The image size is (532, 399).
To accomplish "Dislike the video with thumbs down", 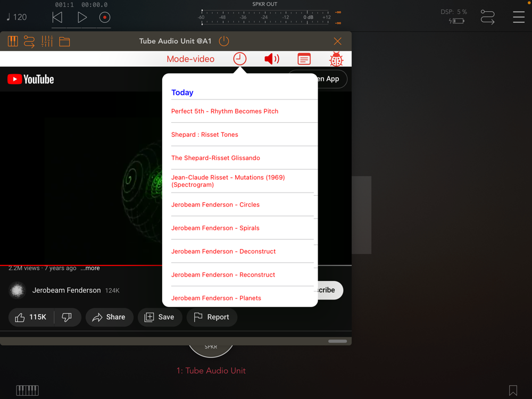I will coord(67,317).
